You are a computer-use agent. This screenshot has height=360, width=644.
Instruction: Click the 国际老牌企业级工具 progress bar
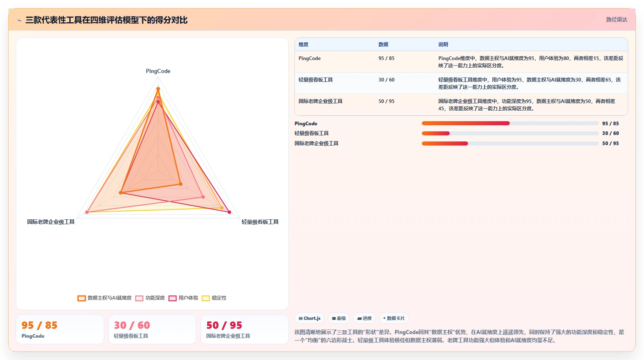[x=510, y=144]
